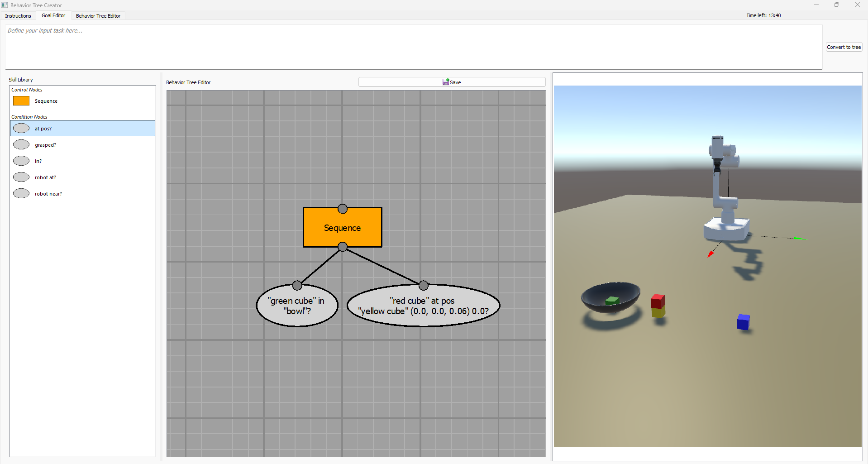Switch to the Goal Editor tab
868x464 pixels.
click(x=53, y=15)
